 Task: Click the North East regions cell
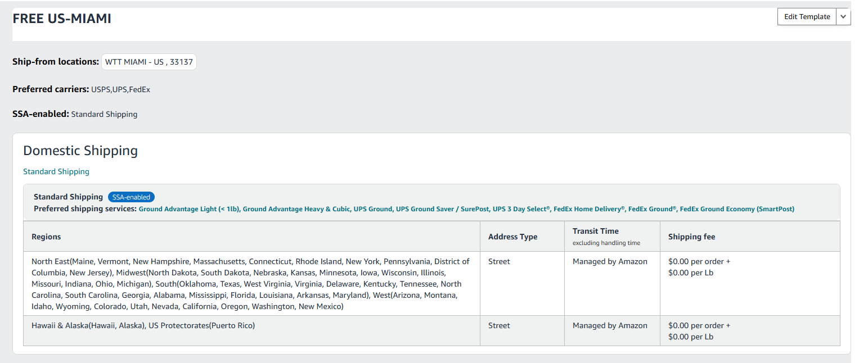point(251,284)
